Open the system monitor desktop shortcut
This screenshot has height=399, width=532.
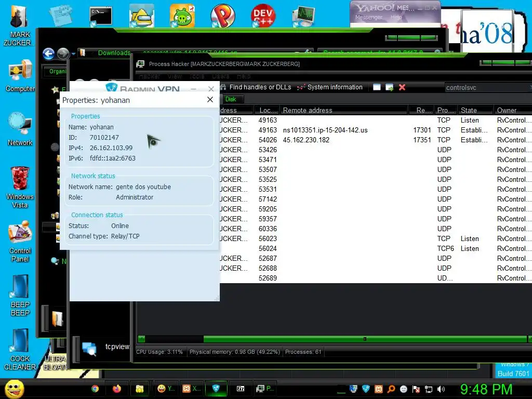coord(303,16)
